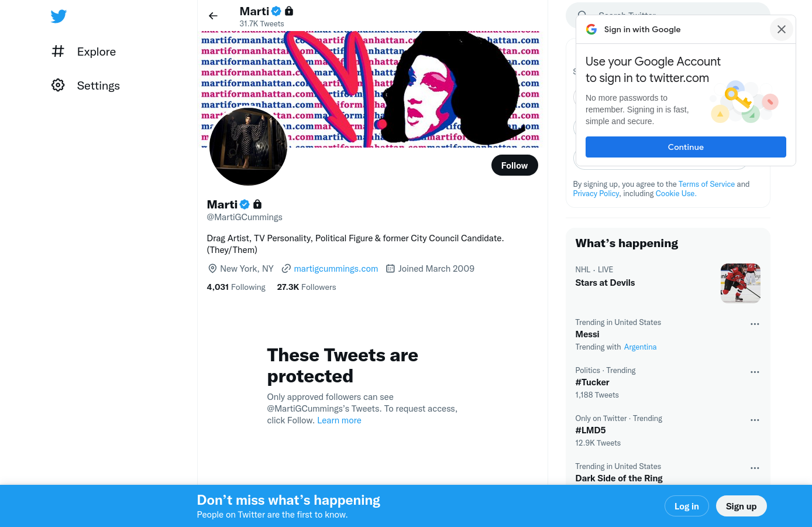Click the blue verified badge beside the profile name
This screenshot has height=527, width=812.
coord(245,204)
